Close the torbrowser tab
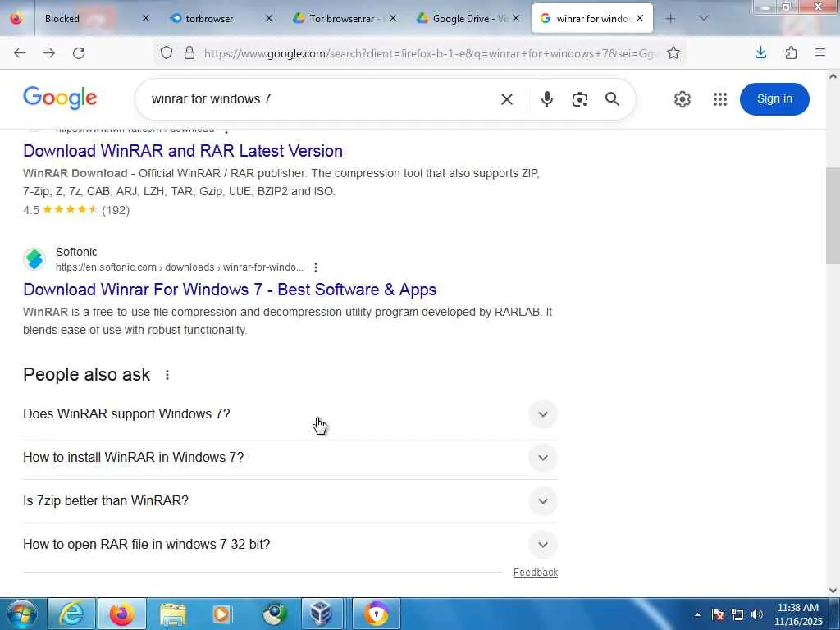840x630 pixels. click(269, 18)
